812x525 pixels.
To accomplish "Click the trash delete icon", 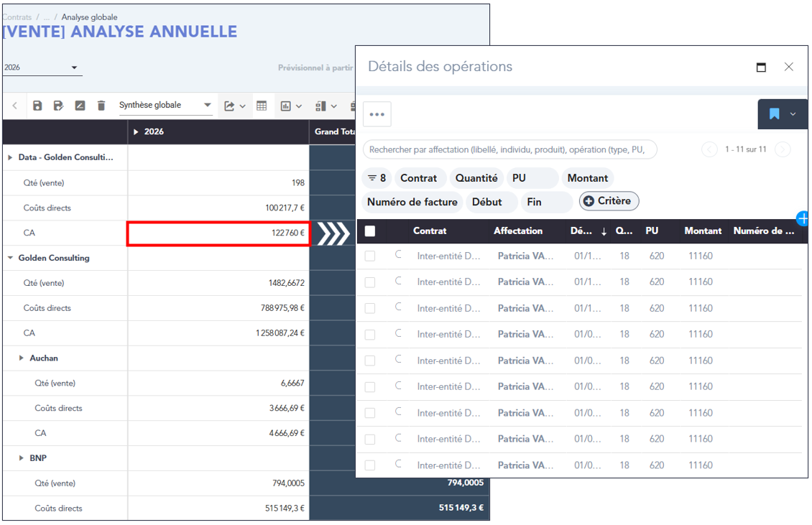I will 101,106.
